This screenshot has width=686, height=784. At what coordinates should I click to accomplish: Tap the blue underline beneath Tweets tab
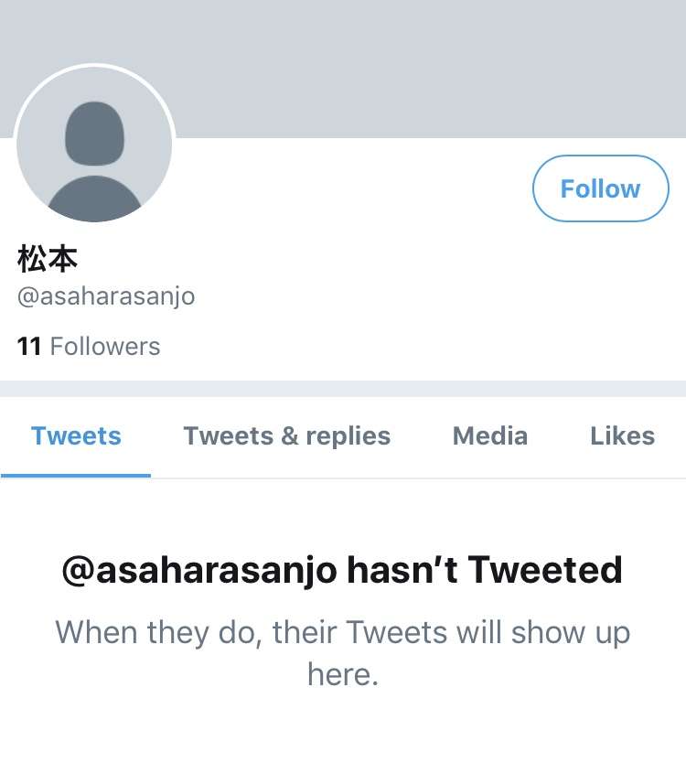click(x=76, y=476)
